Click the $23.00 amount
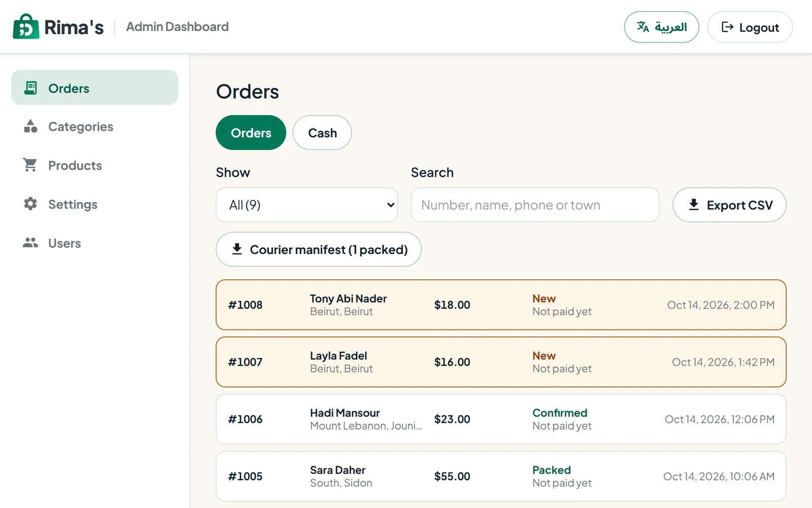This screenshot has height=508, width=812. pos(452,419)
